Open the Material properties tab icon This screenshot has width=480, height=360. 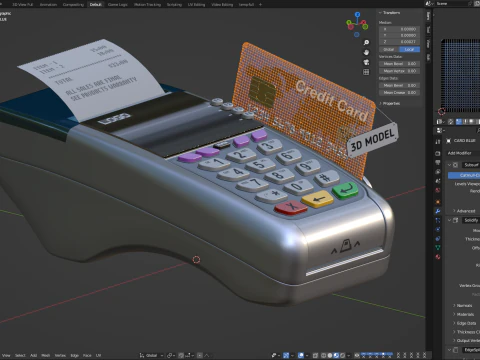click(438, 257)
